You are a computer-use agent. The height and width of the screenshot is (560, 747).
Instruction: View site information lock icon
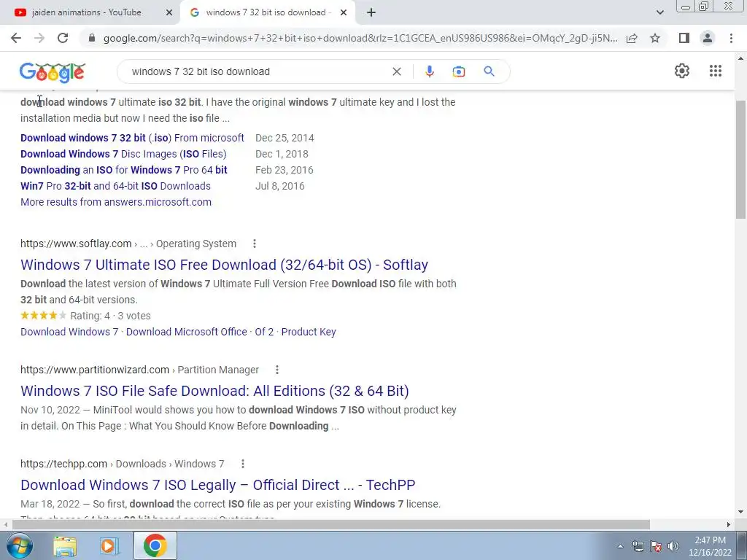tap(92, 38)
